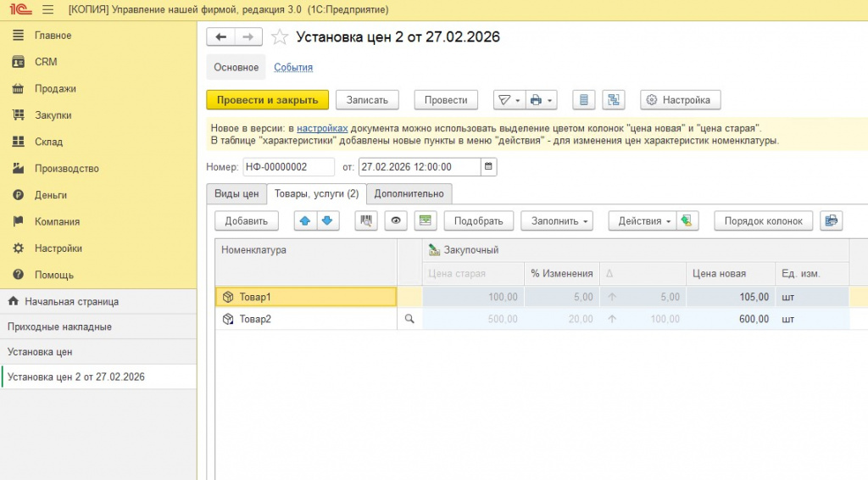Click Записать button

[367, 100]
